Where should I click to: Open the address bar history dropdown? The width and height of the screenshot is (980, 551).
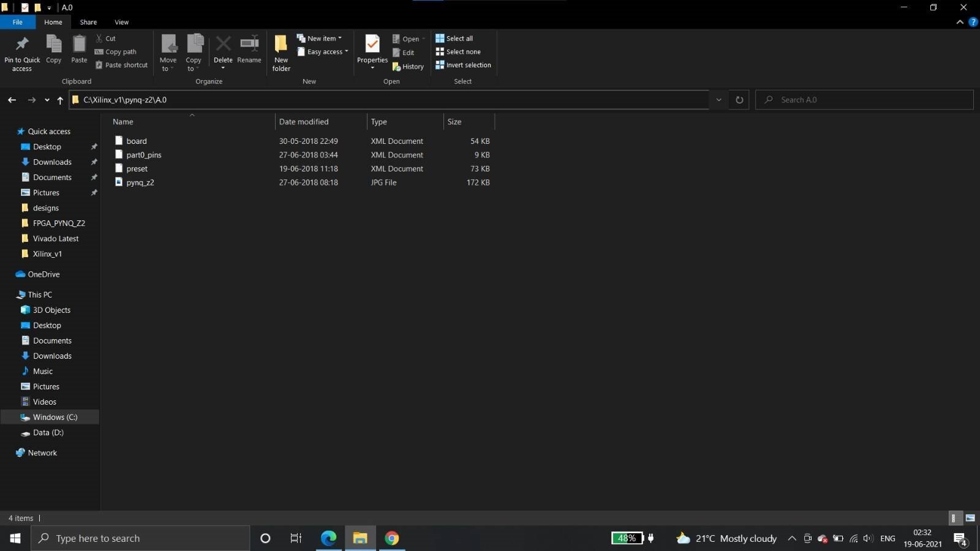(x=718, y=100)
